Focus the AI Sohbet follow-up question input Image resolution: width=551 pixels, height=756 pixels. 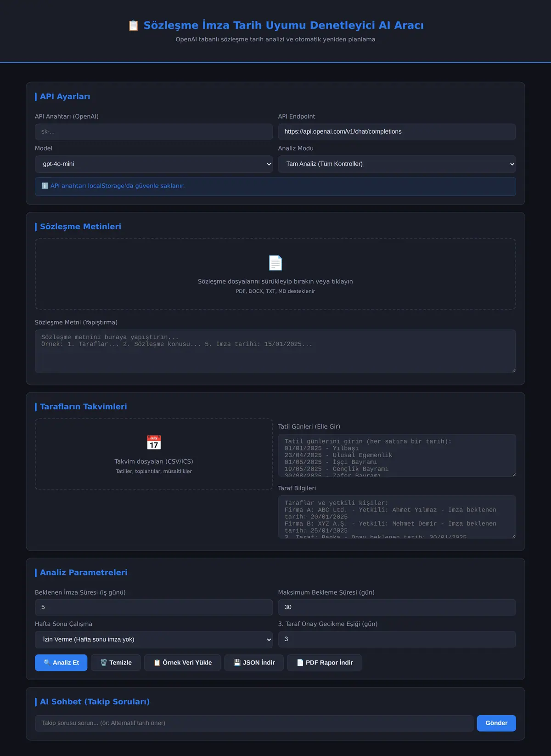(254, 723)
